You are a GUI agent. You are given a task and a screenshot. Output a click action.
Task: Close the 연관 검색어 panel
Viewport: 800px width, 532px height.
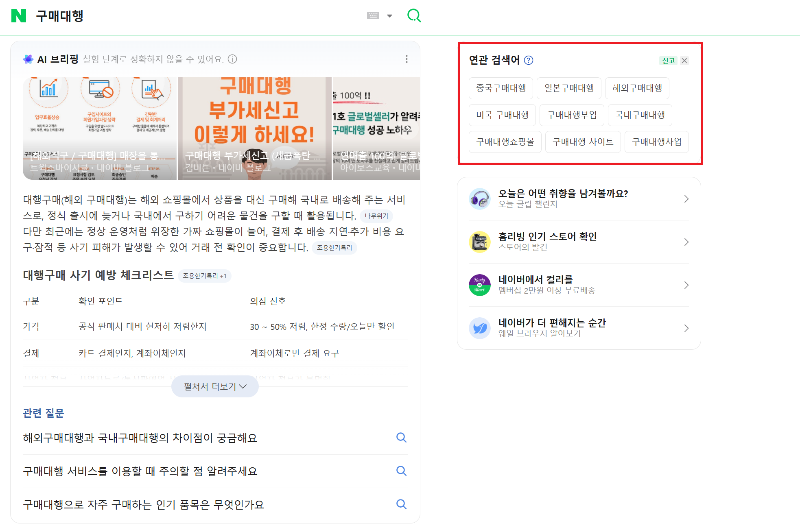685,61
